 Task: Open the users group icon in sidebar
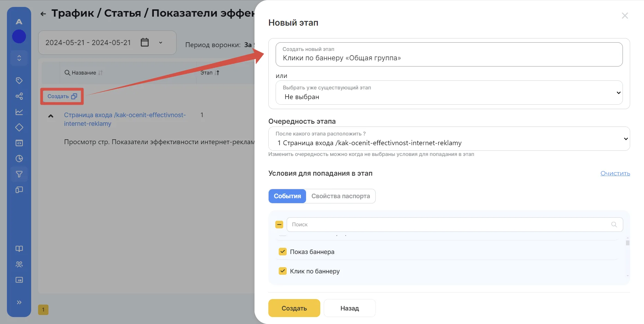19,264
